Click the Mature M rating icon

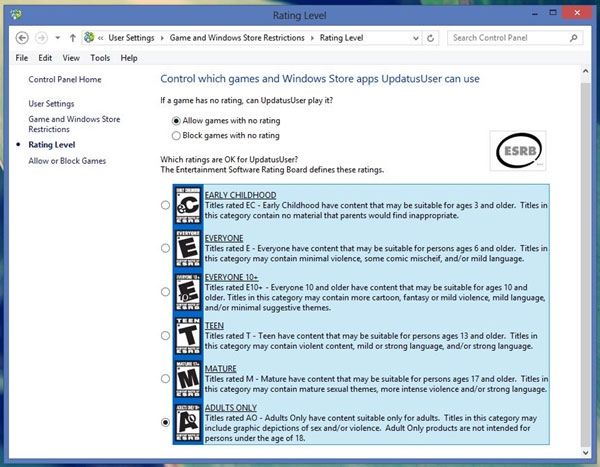coord(188,379)
